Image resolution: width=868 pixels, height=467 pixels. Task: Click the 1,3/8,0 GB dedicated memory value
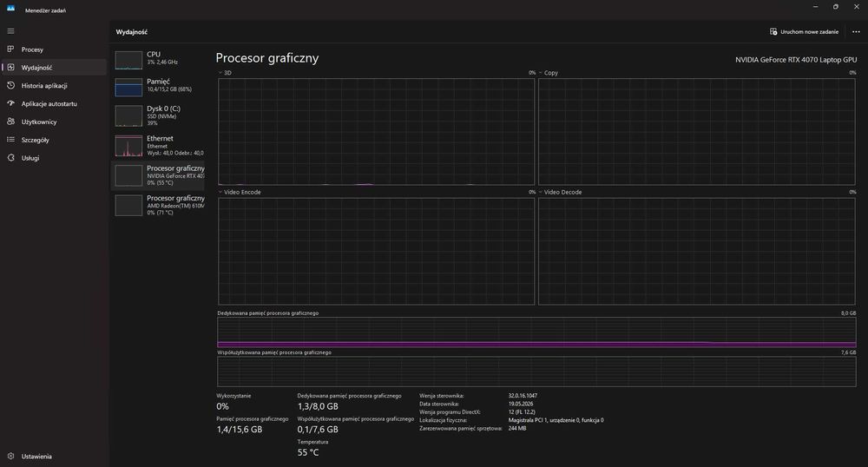point(318,406)
